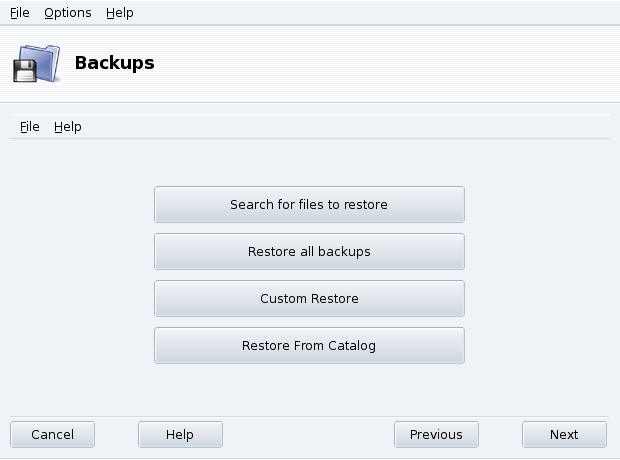
Task: Cancel the backup wizard
Action: (53, 434)
